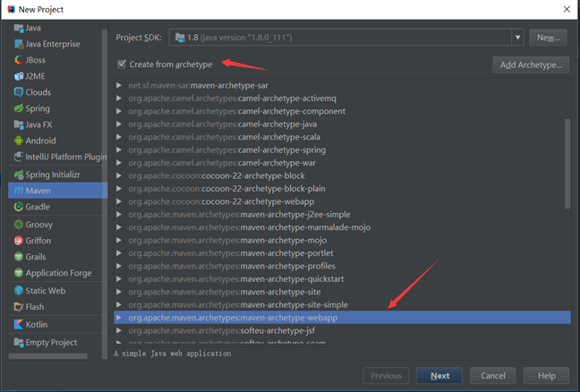Expand the maven-archetype-quickstart node

tap(119, 279)
